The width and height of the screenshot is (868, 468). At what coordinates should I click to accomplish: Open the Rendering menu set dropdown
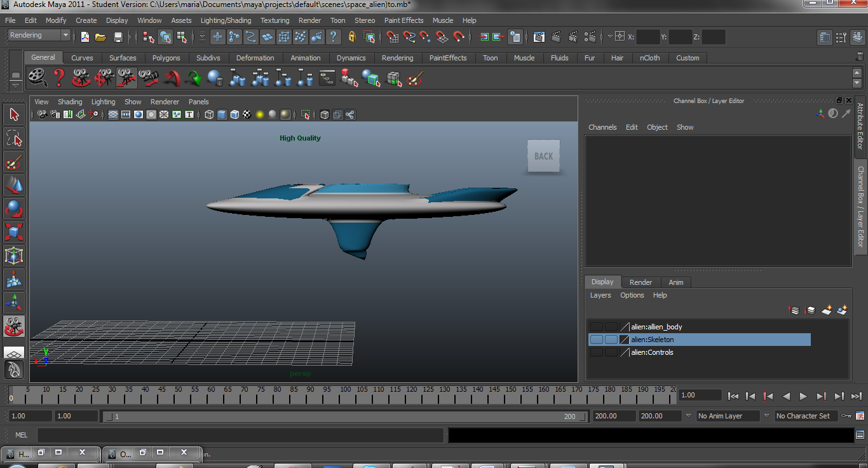tap(39, 36)
